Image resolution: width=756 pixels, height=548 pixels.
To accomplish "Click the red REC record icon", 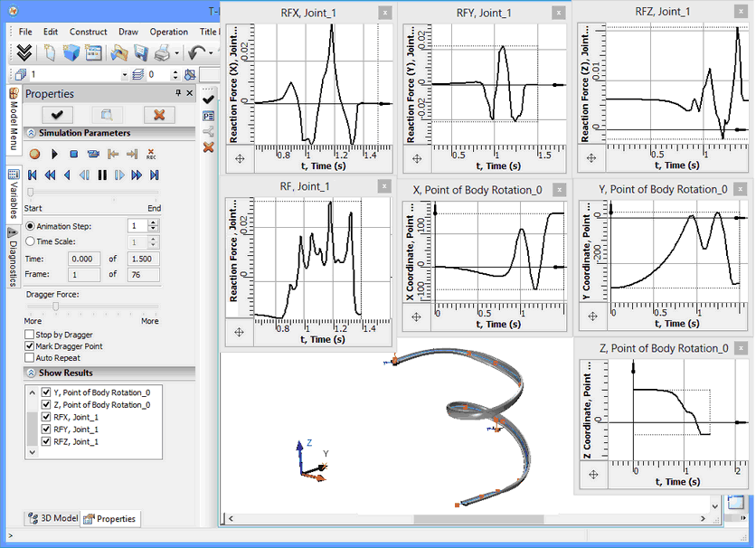I will pos(151,155).
